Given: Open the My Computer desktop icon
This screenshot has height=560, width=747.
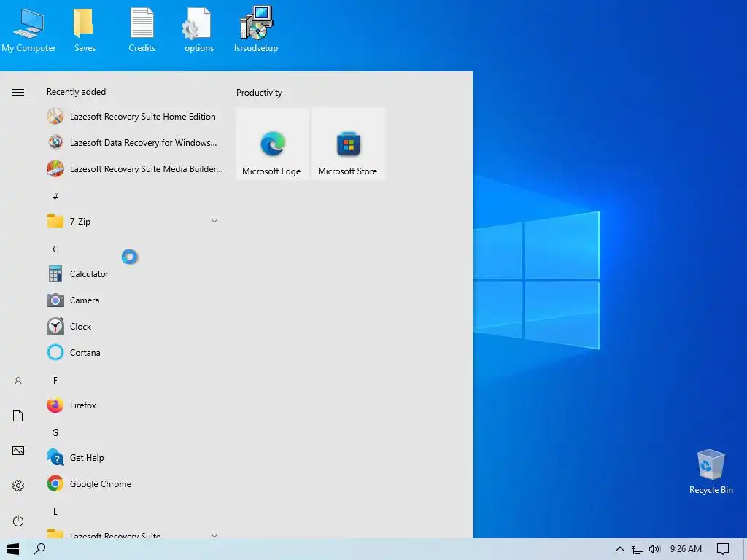Looking at the screenshot, I should pos(28,29).
